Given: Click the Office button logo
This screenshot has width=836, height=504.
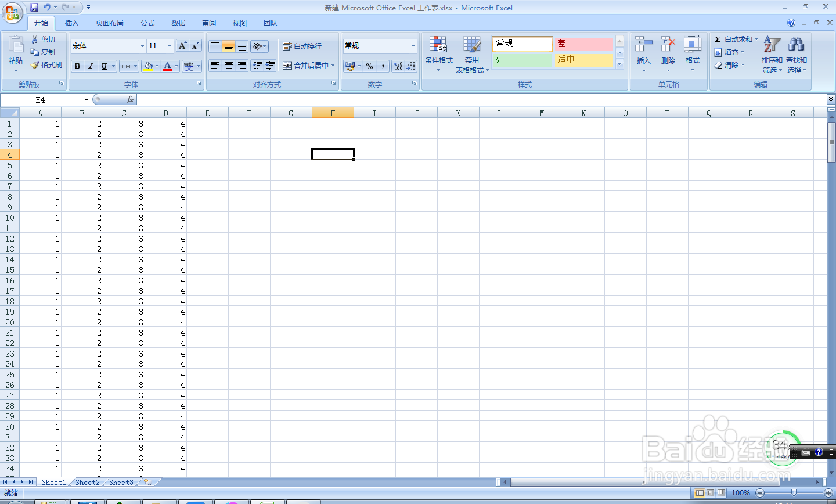Looking at the screenshot, I should (12, 12).
